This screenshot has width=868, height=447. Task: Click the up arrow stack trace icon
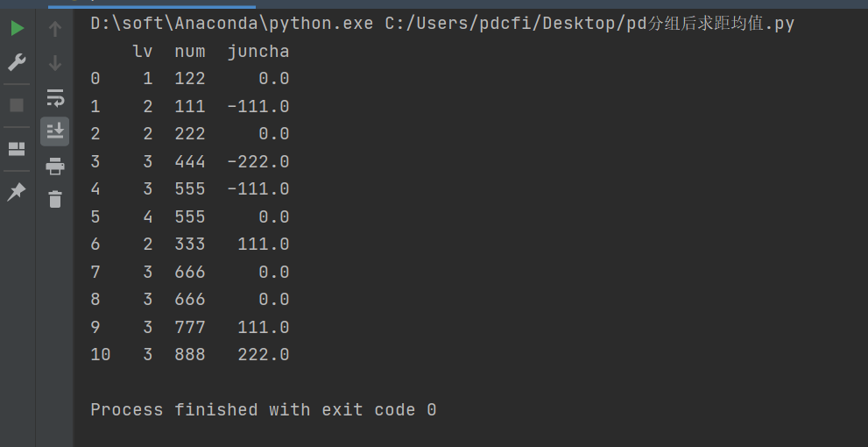pos(55,29)
